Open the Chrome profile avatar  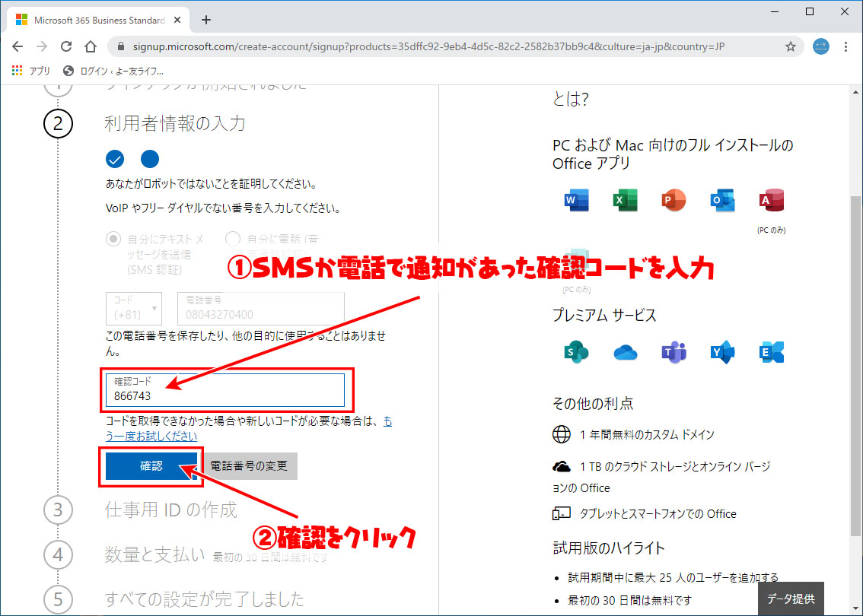pyautogui.click(x=820, y=46)
